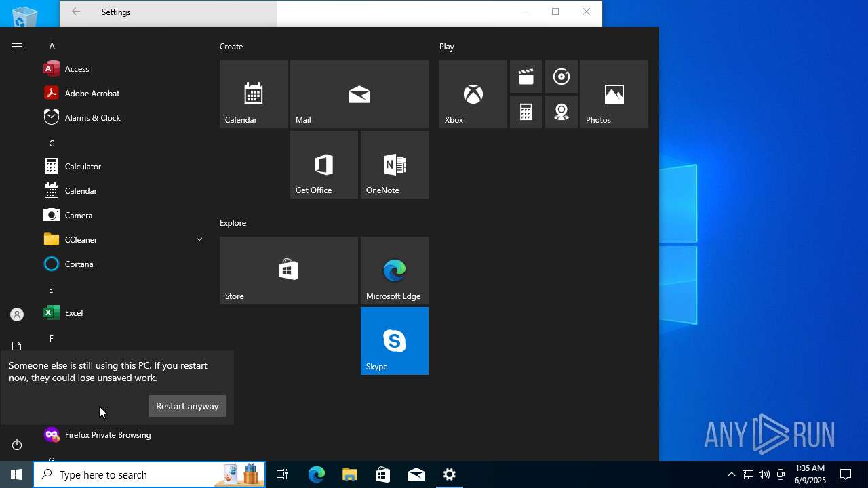Launch the Camera app
The width and height of the screenshot is (868, 488).
click(x=122, y=215)
